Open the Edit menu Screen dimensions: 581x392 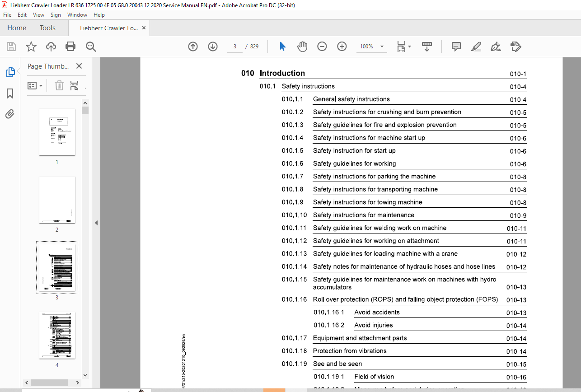(x=22, y=15)
